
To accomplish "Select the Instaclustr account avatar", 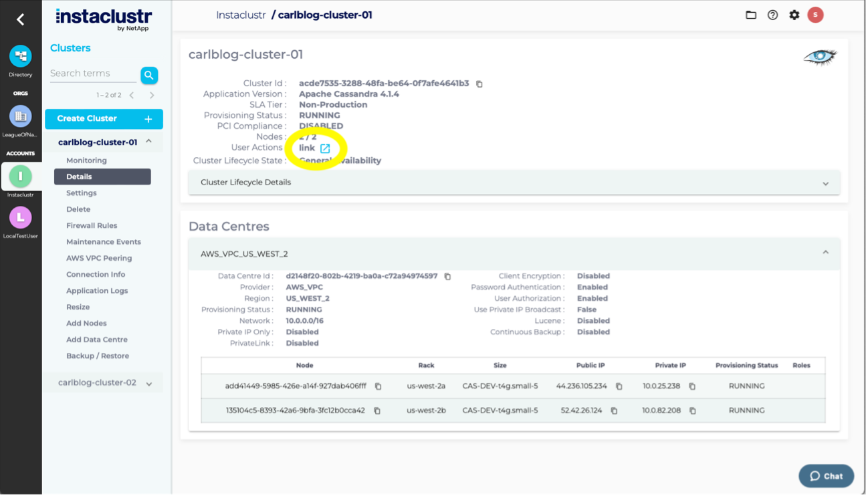I will click(x=20, y=176).
